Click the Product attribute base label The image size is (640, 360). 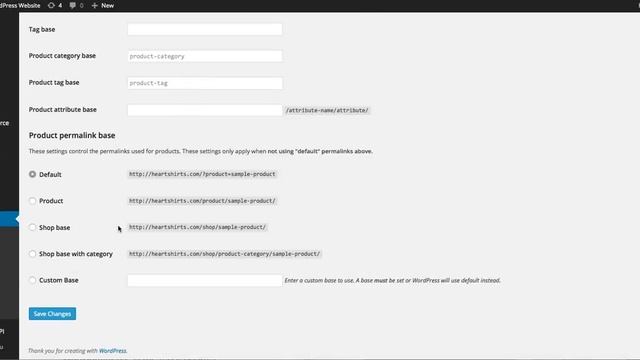[x=62, y=109]
